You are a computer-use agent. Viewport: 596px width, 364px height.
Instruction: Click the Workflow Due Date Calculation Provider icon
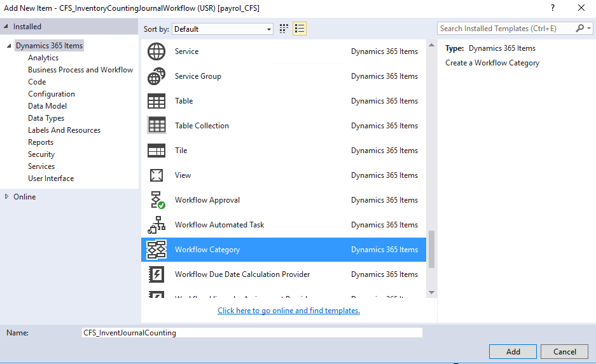coord(156,274)
